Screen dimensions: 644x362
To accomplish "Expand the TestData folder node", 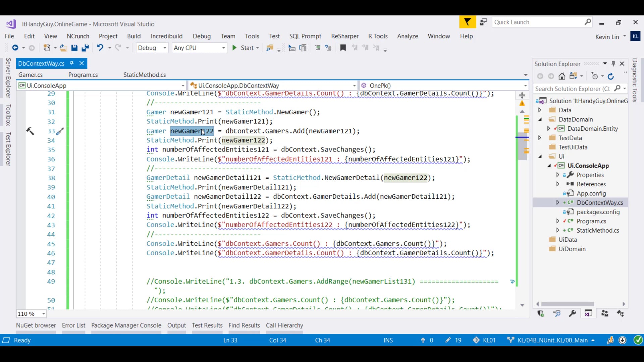I will point(540,138).
